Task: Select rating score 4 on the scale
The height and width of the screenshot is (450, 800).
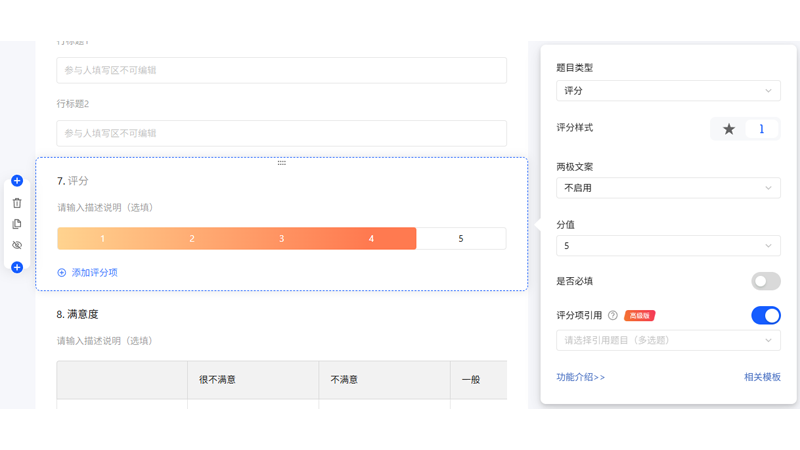Action: coord(371,238)
